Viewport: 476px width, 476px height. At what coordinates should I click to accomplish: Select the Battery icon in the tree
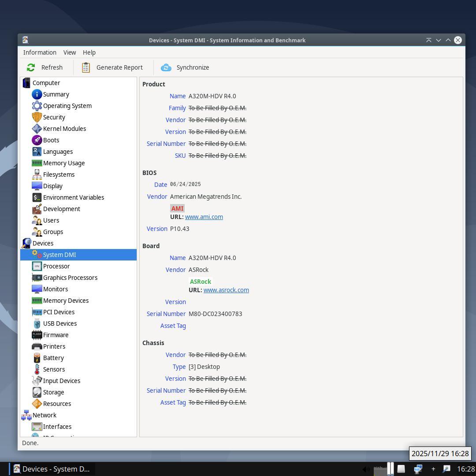[x=37, y=358]
